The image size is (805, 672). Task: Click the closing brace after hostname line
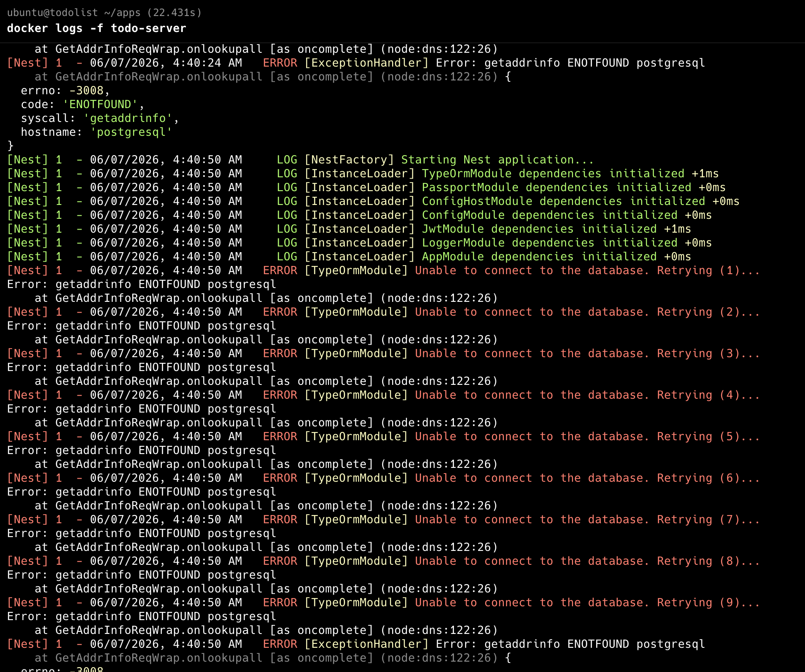10,146
